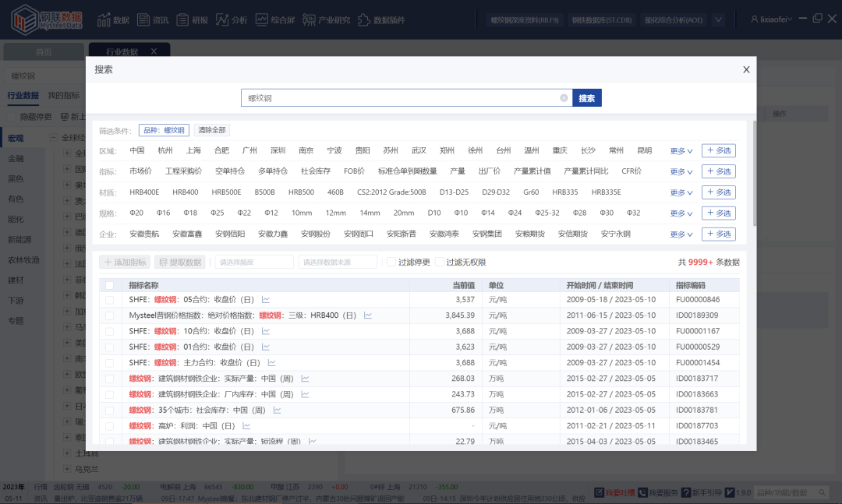This screenshot has height=504, width=842.
Task: Open the 数据插件 data plugin module
Action: [x=381, y=19]
